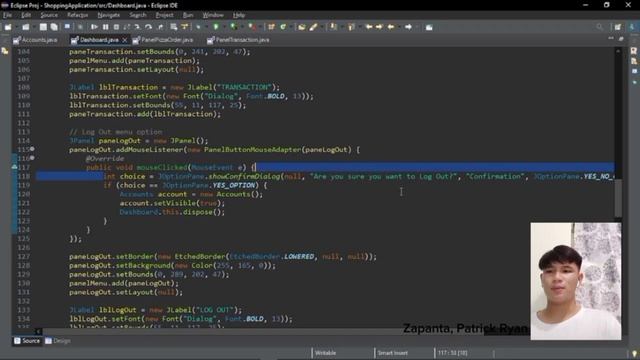The height and width of the screenshot is (360, 640).
Task: Switch to the PanelPizzaOrder.java tab
Action: pyautogui.click(x=163, y=40)
